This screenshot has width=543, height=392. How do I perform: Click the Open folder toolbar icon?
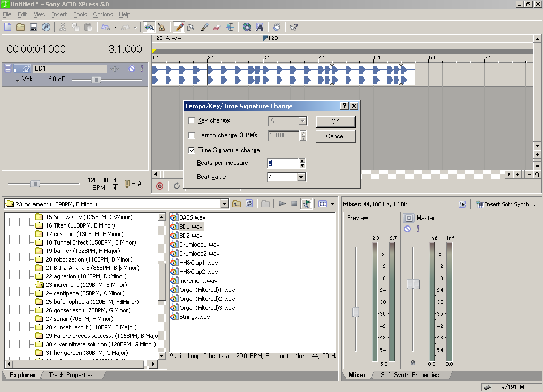tap(20, 27)
